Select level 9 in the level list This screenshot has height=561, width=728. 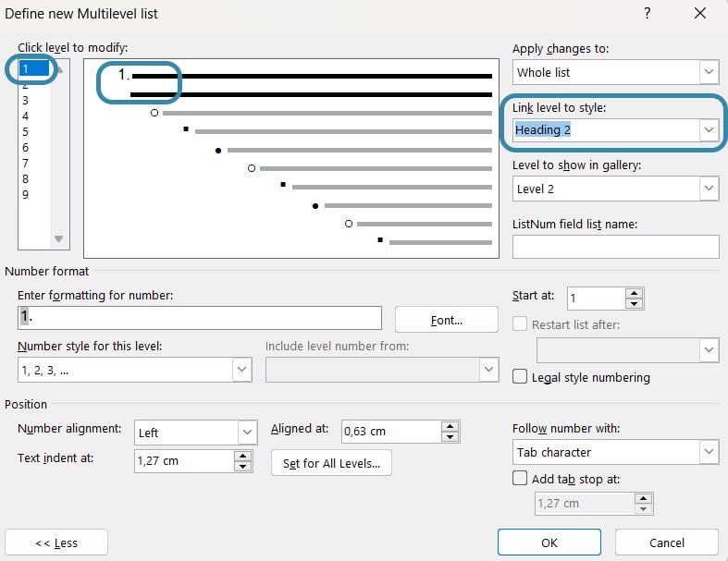tap(25, 194)
